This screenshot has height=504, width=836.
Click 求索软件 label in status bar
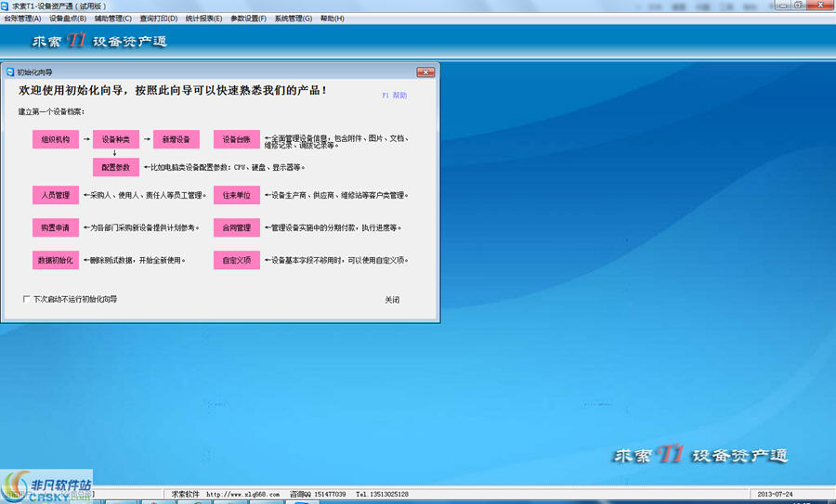tap(185, 495)
